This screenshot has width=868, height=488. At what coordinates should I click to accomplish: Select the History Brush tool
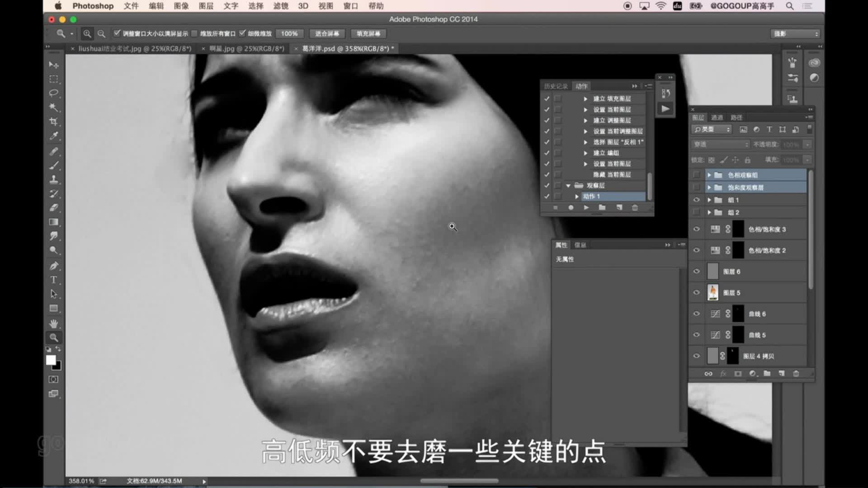(54, 193)
